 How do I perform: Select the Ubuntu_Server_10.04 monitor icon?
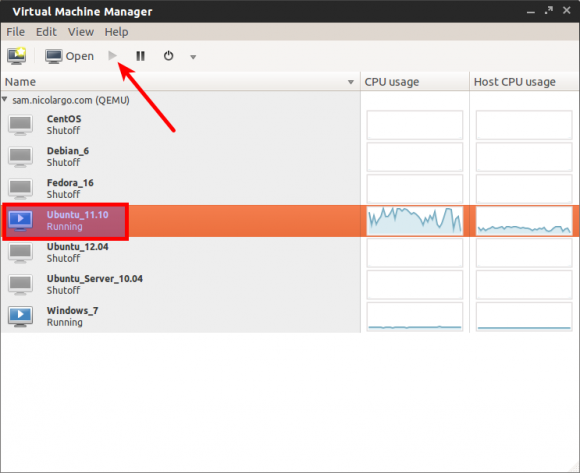tap(20, 285)
